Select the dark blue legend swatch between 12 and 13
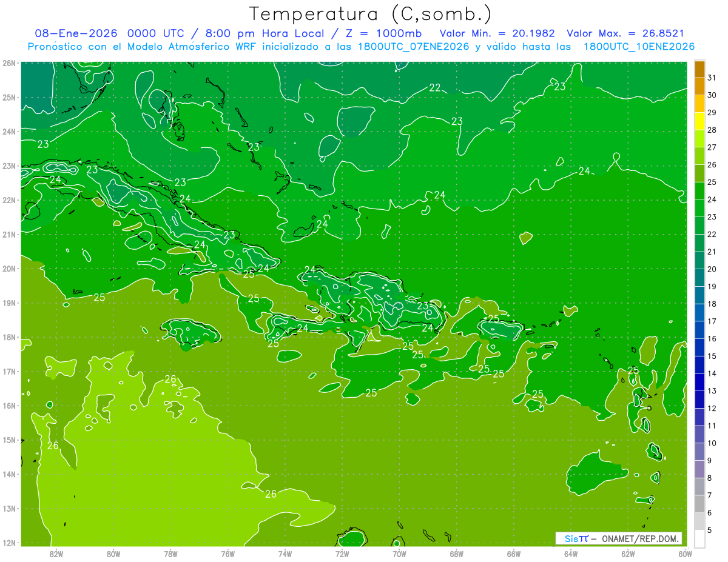This screenshot has height=562, width=728. tap(699, 399)
